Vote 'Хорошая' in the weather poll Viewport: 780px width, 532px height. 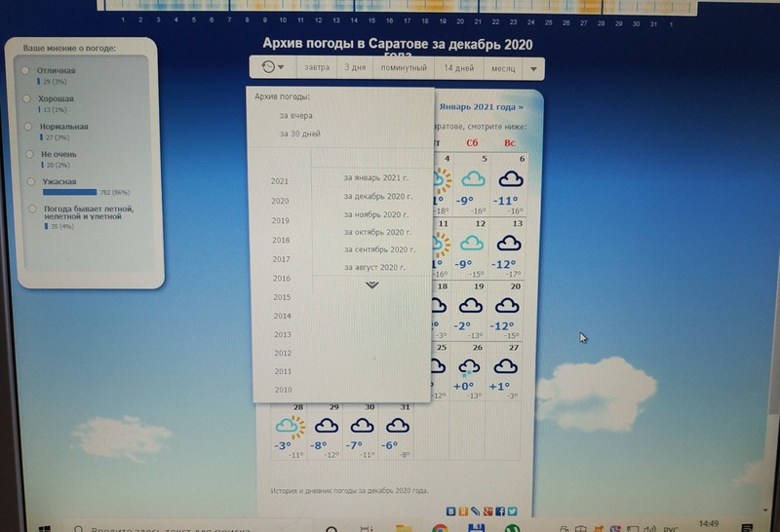point(27,98)
